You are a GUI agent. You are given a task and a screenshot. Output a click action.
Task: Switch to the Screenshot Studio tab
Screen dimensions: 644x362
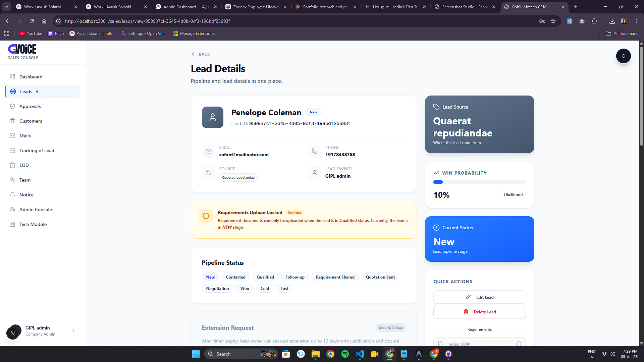(465, 7)
